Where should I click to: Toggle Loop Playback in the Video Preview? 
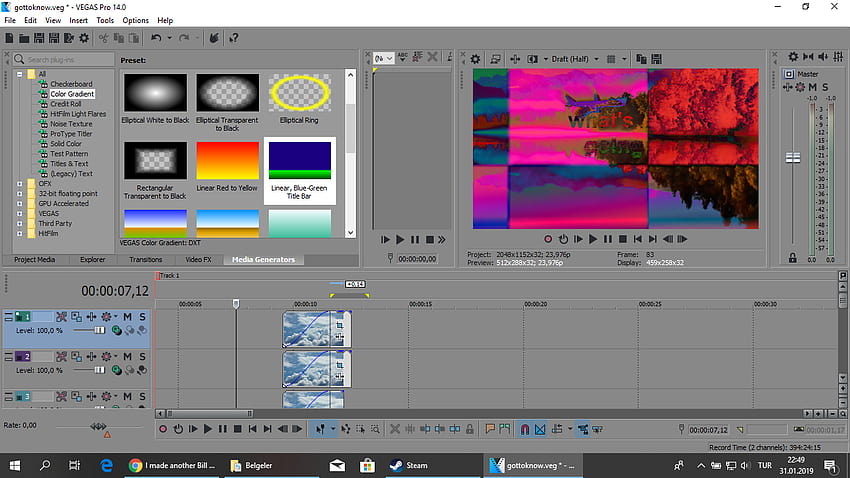click(x=563, y=239)
